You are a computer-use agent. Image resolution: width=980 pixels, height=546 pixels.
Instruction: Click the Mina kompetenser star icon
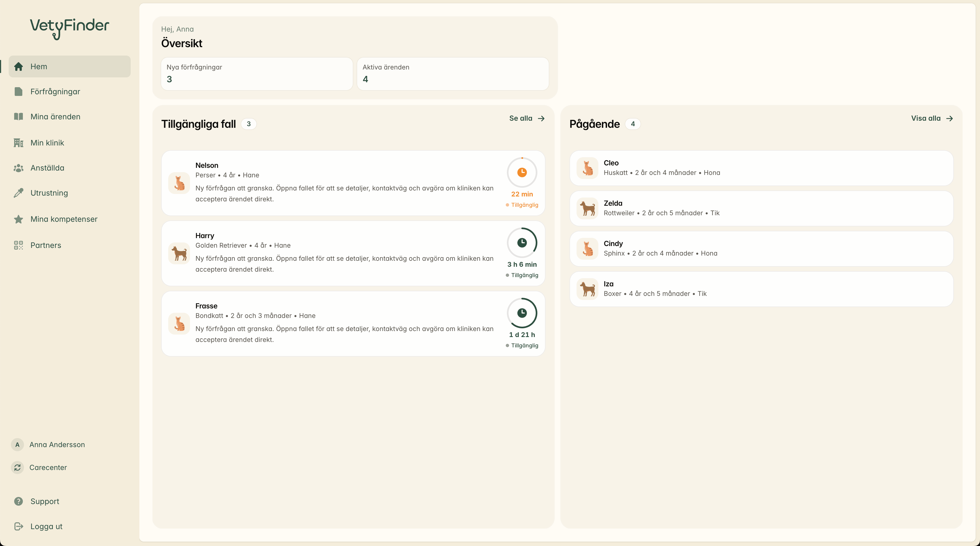(x=18, y=219)
